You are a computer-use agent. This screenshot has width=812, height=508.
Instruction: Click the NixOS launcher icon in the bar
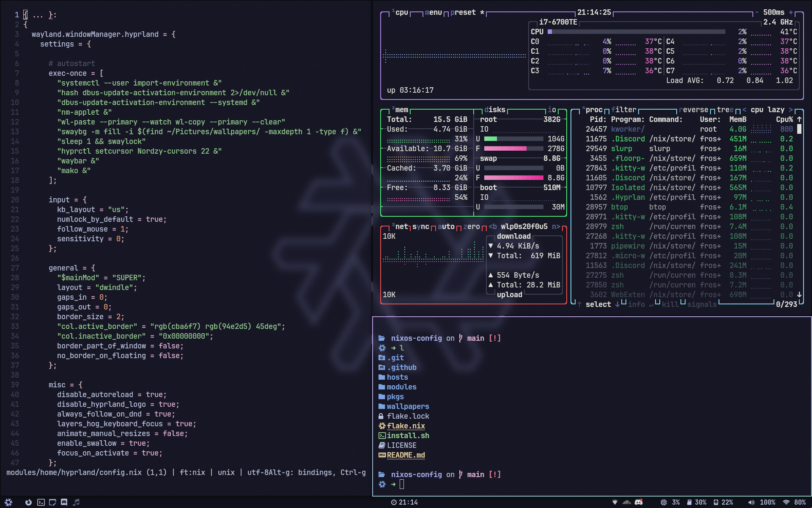point(8,502)
